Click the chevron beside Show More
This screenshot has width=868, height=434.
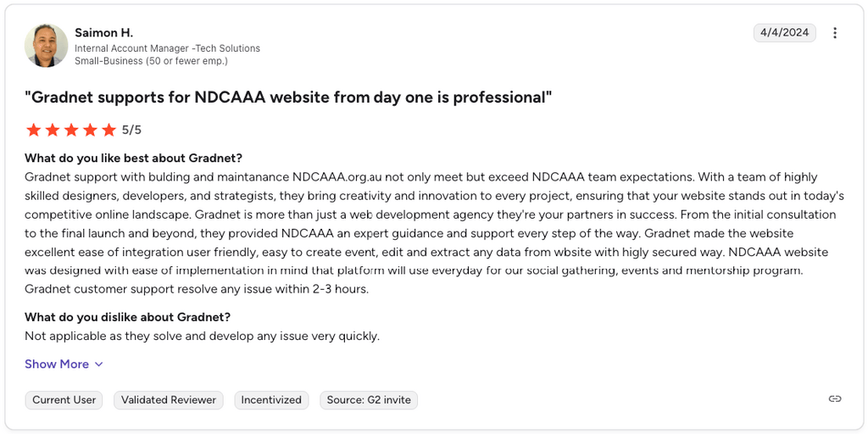click(98, 364)
